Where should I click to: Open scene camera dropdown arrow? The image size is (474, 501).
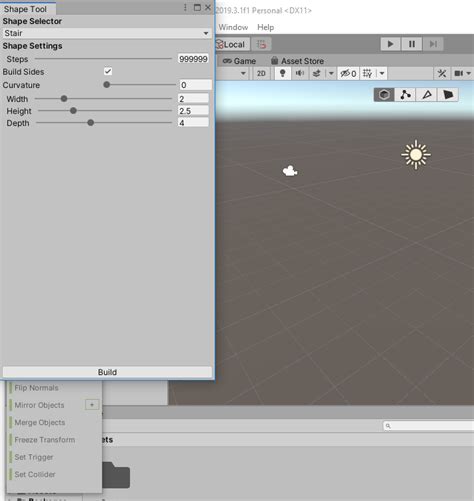(x=469, y=73)
